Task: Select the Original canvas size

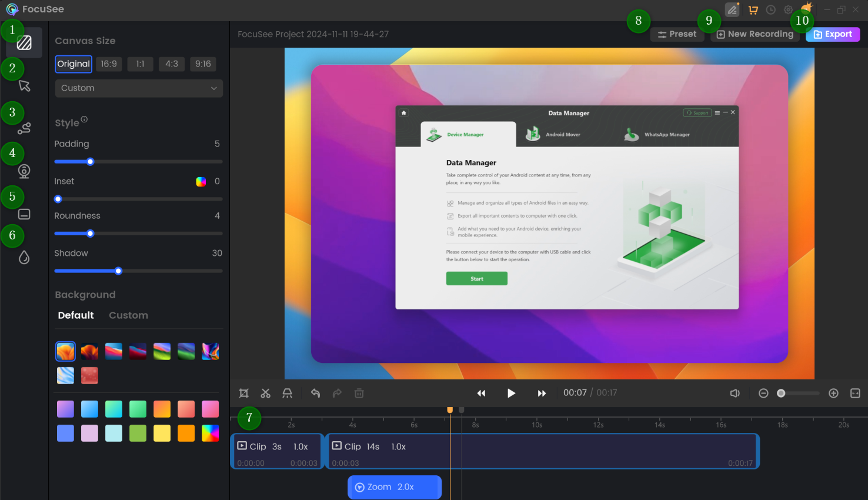Action: pos(74,64)
